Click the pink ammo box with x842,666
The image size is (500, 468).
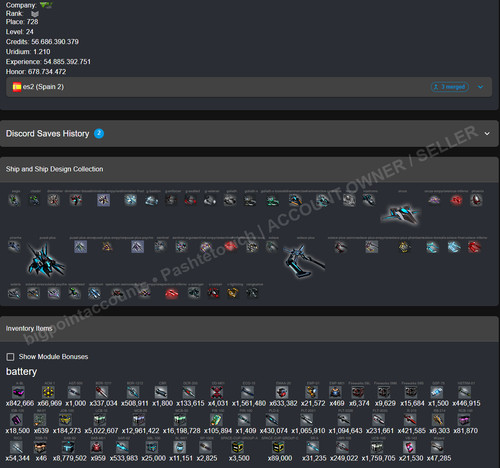[18, 392]
